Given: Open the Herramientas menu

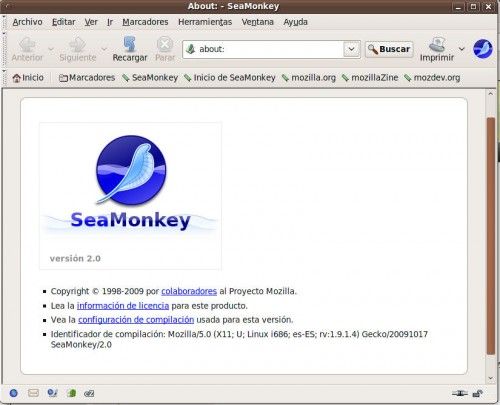Looking at the screenshot, I should click(205, 22).
